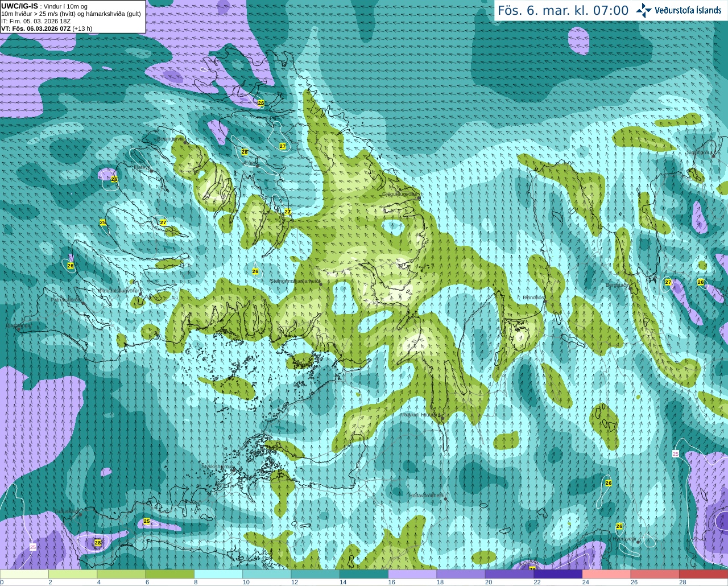Select the 18–20 m/s purple legend swatch

tap(461, 574)
